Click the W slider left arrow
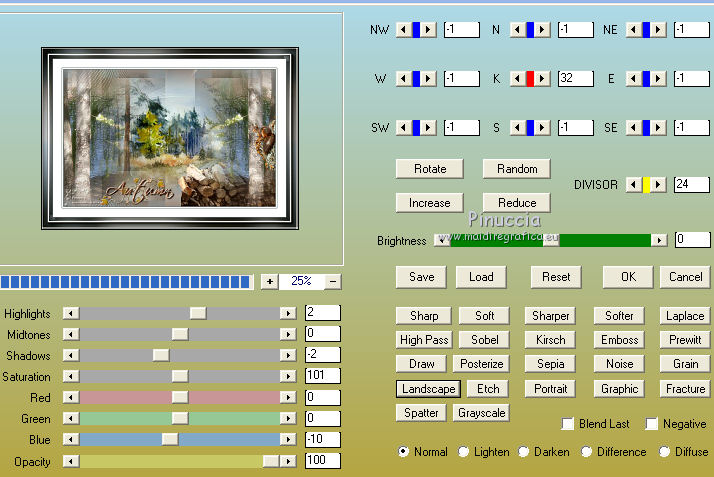714x477 pixels. 403,79
